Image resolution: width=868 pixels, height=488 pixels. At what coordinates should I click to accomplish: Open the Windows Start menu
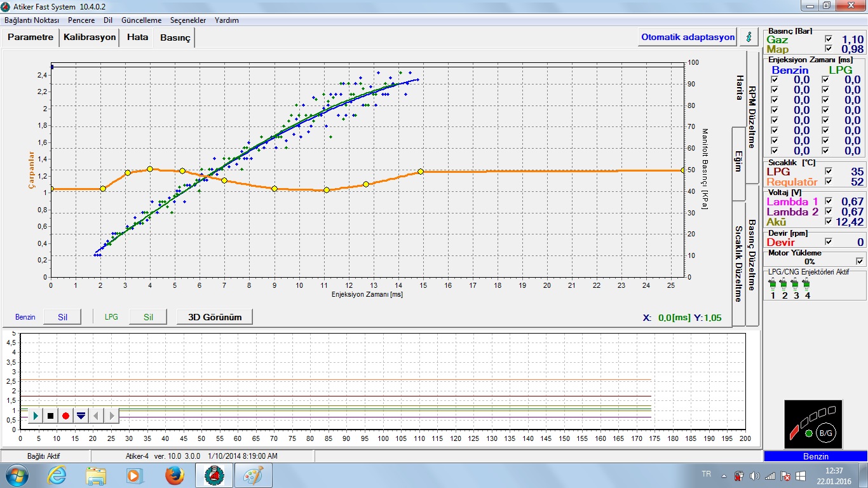tap(17, 475)
